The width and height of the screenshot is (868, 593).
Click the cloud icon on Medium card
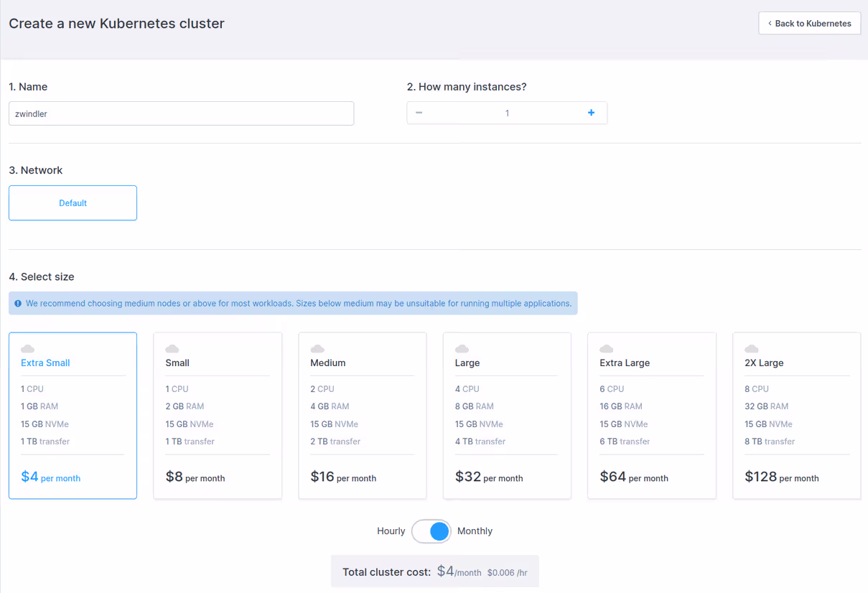[x=317, y=349]
